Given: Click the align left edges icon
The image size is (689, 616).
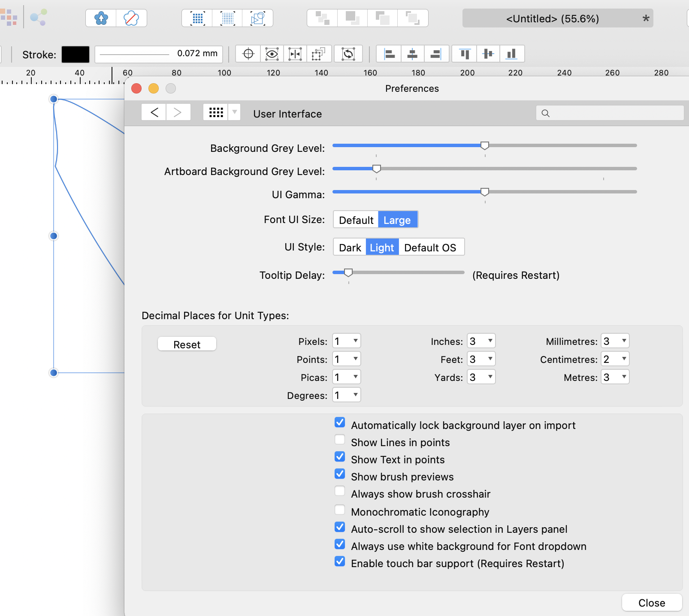Looking at the screenshot, I should (389, 54).
